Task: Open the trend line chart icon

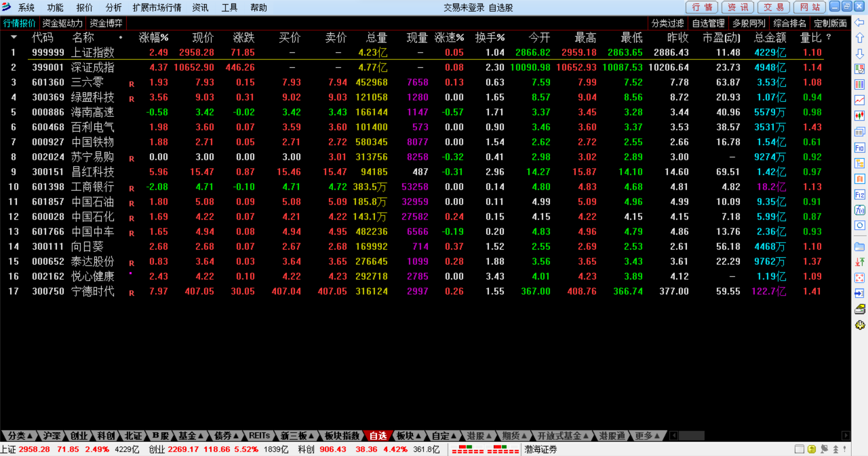Action: (859, 100)
